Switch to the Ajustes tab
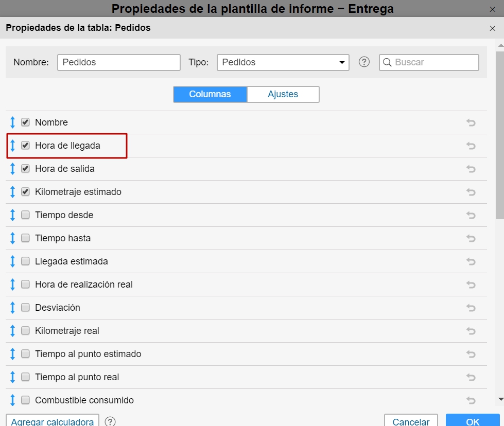The image size is (504, 426). click(x=283, y=94)
